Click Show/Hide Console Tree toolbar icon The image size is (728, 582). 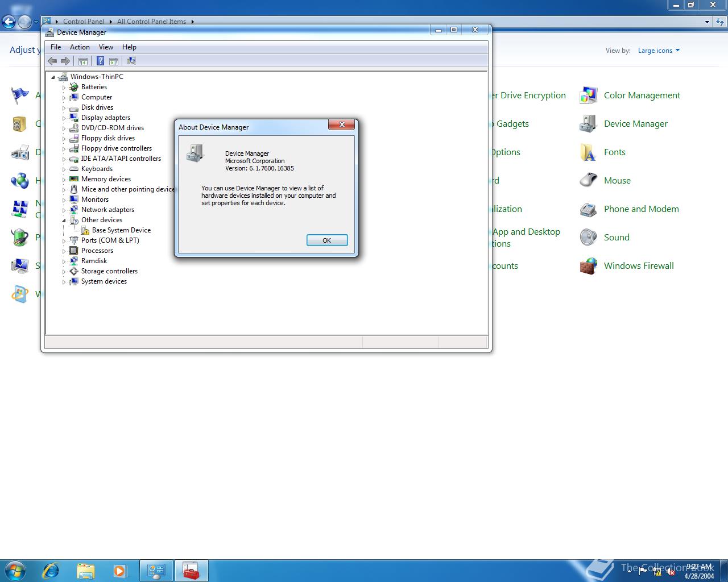tap(83, 61)
